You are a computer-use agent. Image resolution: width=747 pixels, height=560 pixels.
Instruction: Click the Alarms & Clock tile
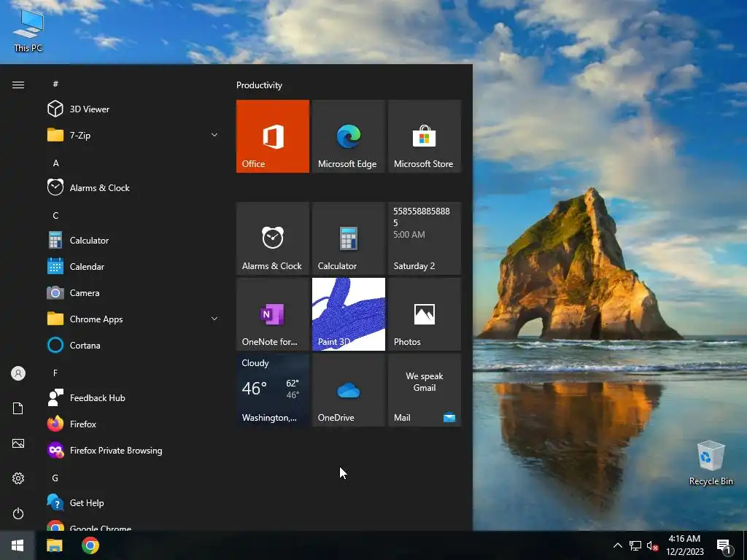pyautogui.click(x=273, y=238)
